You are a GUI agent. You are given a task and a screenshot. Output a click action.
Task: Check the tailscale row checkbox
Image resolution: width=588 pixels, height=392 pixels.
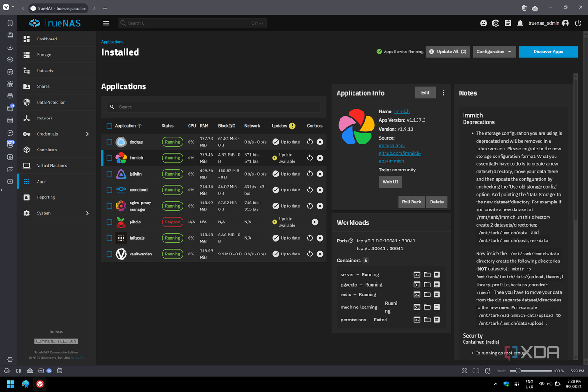(109, 238)
